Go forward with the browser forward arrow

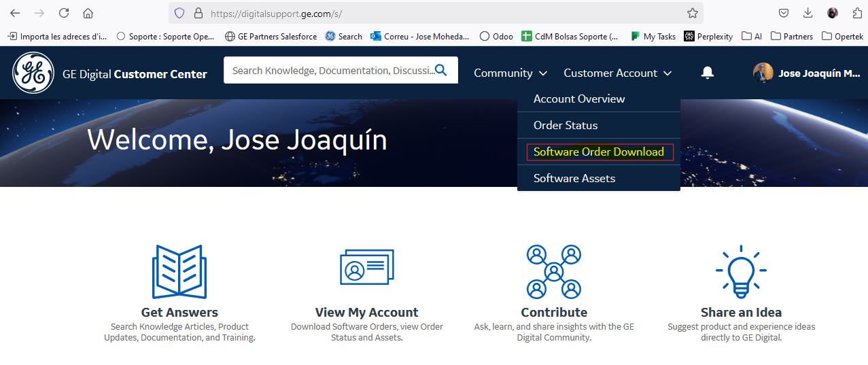pyautogui.click(x=39, y=13)
